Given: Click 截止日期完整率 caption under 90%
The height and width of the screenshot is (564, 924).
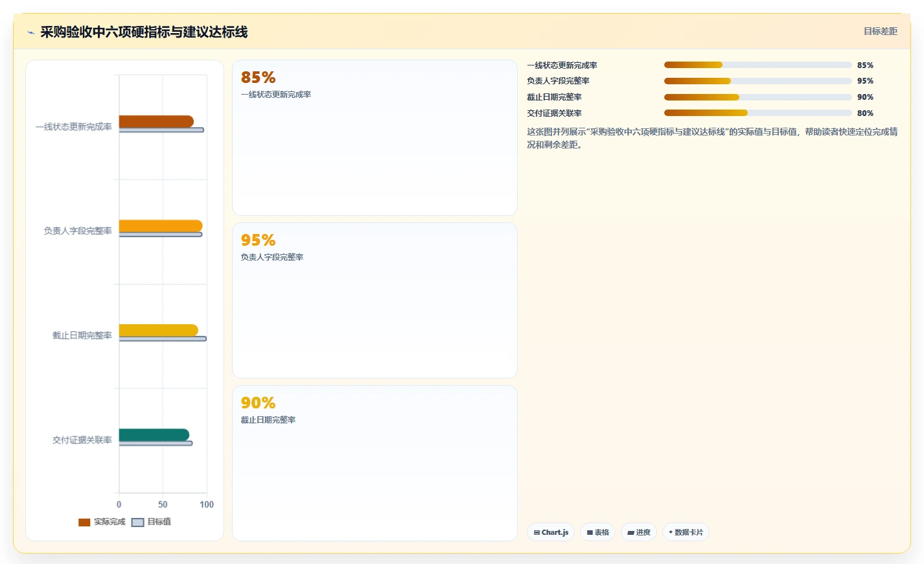Looking at the screenshot, I should [x=268, y=420].
